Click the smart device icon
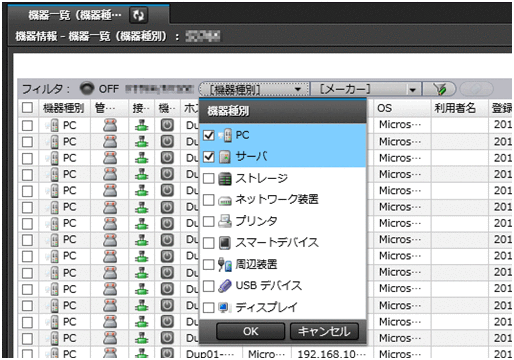Screen dimensions: 514x360 coord(225,243)
